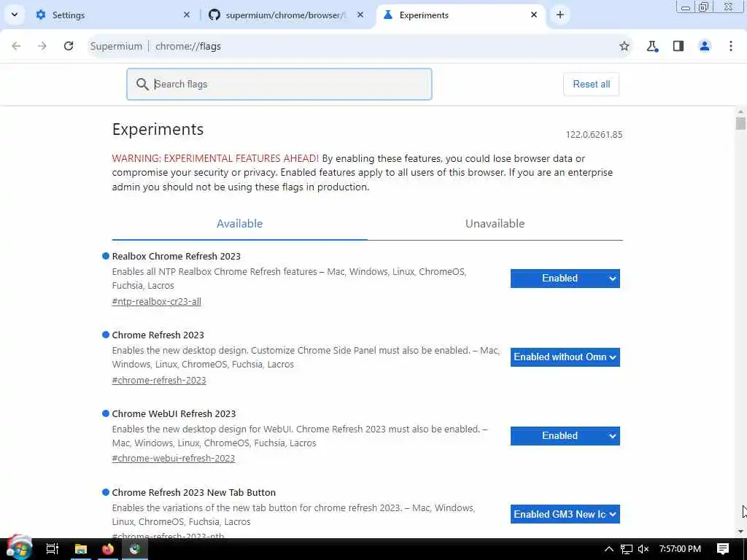
Task: Open Chrome Refresh 2023 'Enabled without Omn' dropdown
Action: tap(565, 357)
